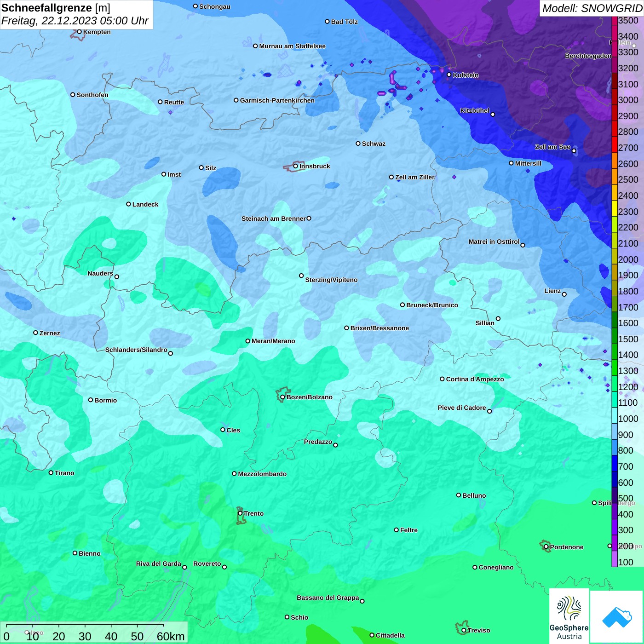This screenshot has width=644, height=644.
Task: Click the Zell am Ziller label
Action: tap(415, 177)
